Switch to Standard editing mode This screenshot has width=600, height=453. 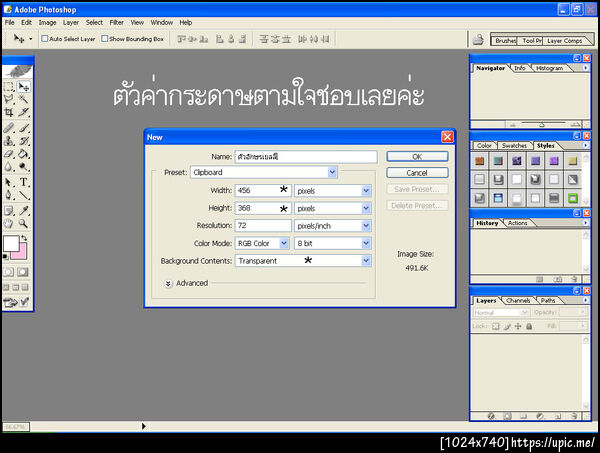[9, 272]
